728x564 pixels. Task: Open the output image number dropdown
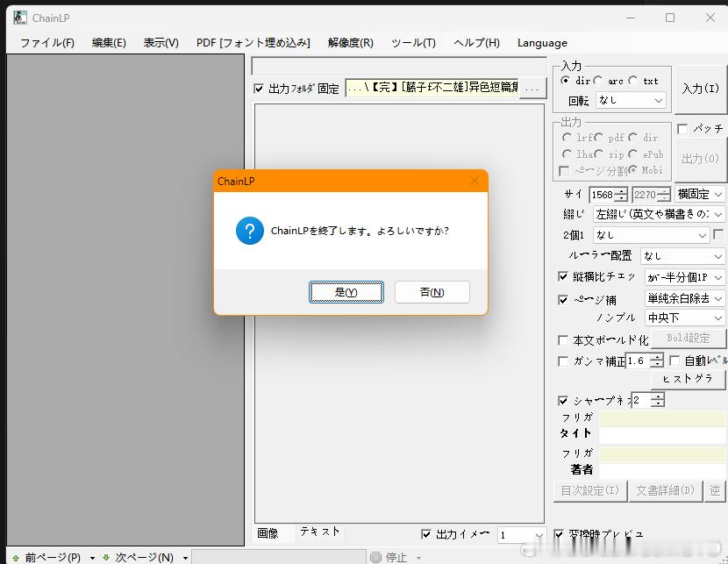coord(521,535)
